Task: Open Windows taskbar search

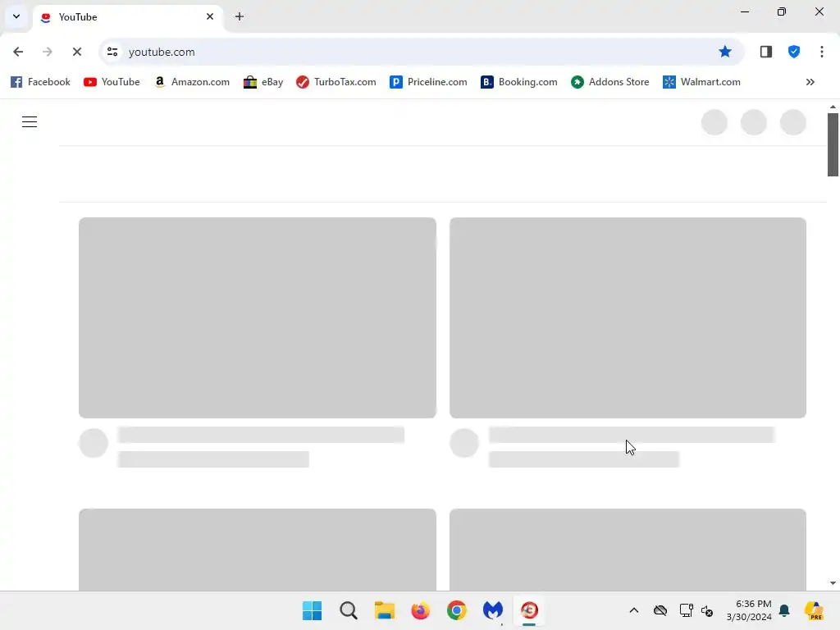Action: [x=348, y=610]
